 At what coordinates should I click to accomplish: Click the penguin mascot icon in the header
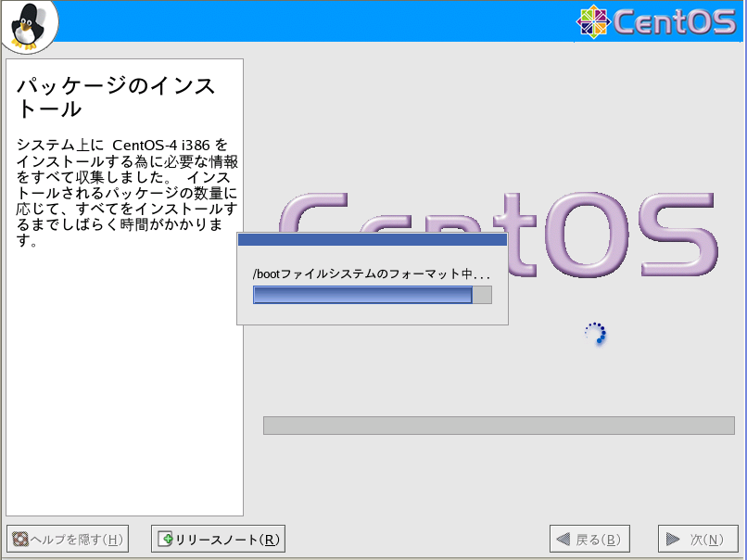29,26
